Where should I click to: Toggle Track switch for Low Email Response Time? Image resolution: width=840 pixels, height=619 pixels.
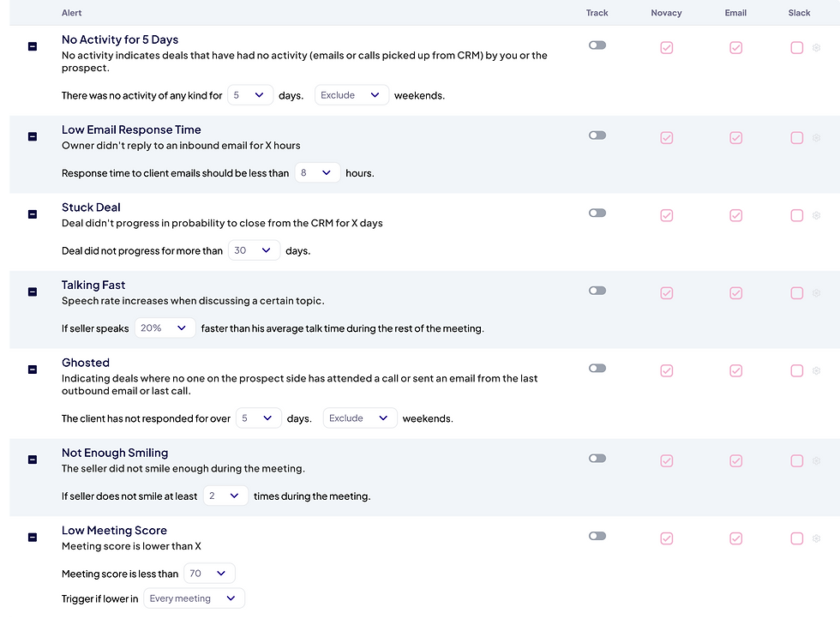point(597,135)
